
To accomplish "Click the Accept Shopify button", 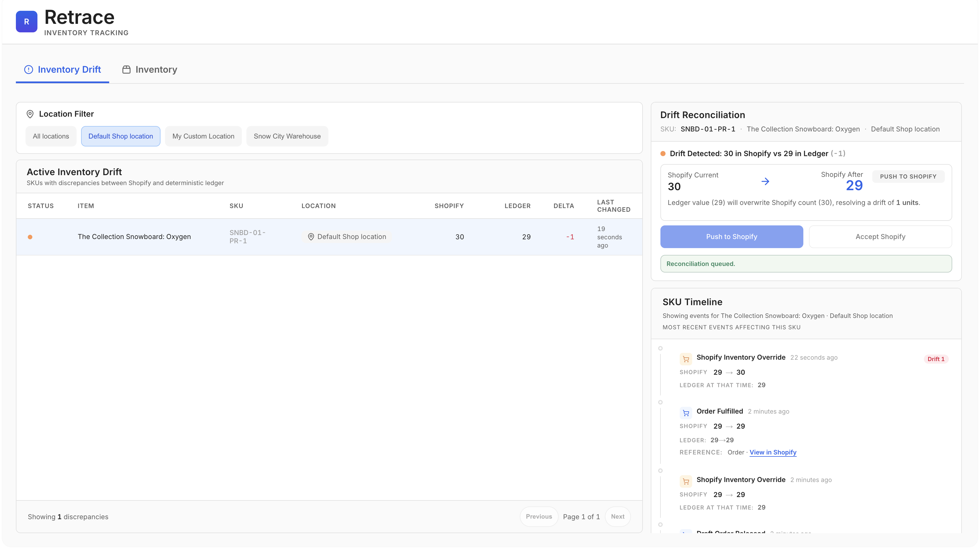I will (x=880, y=237).
